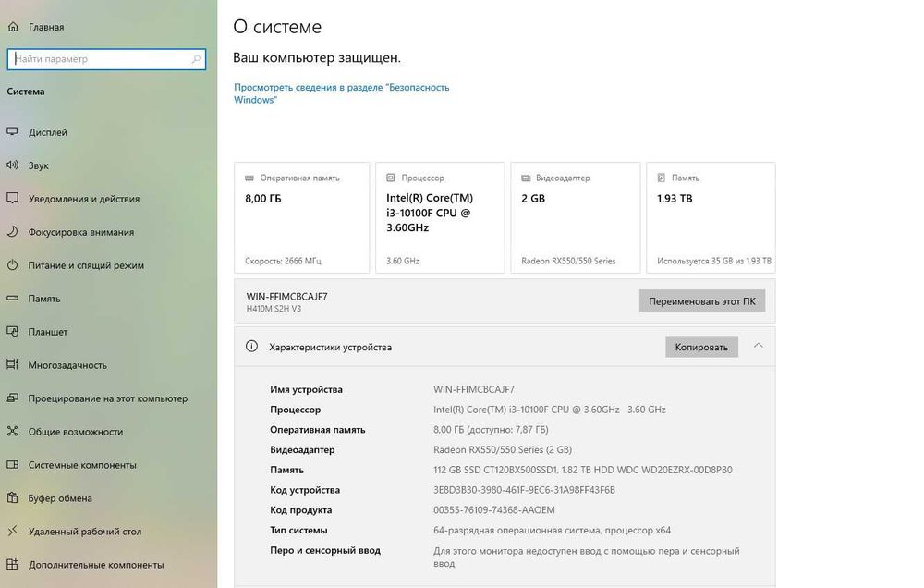Click the Перо и сенсорный ввод label

[325, 550]
